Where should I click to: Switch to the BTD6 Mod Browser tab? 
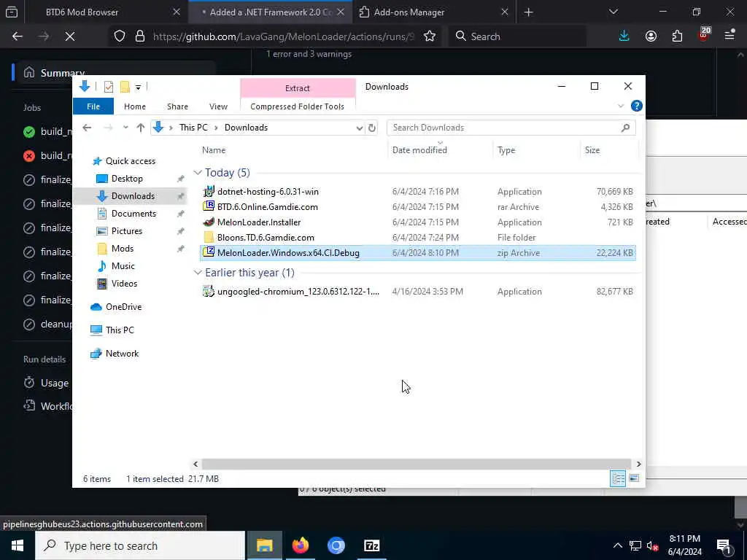tap(105, 12)
